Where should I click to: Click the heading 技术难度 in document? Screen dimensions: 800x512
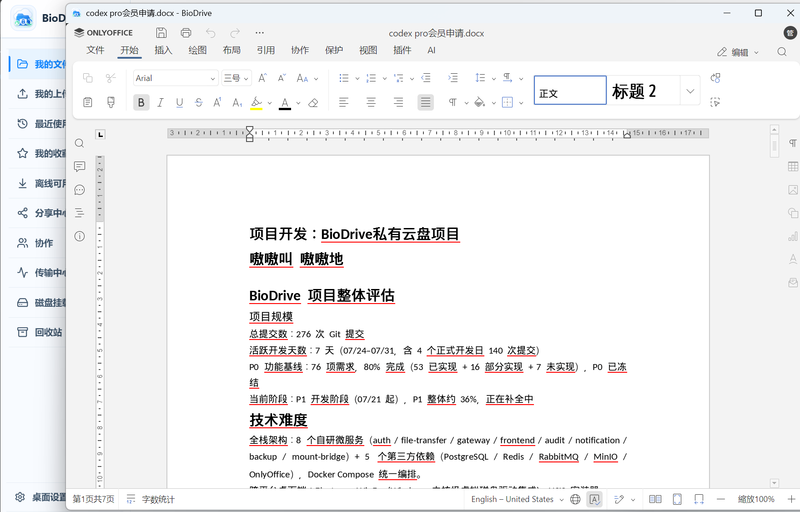278,420
